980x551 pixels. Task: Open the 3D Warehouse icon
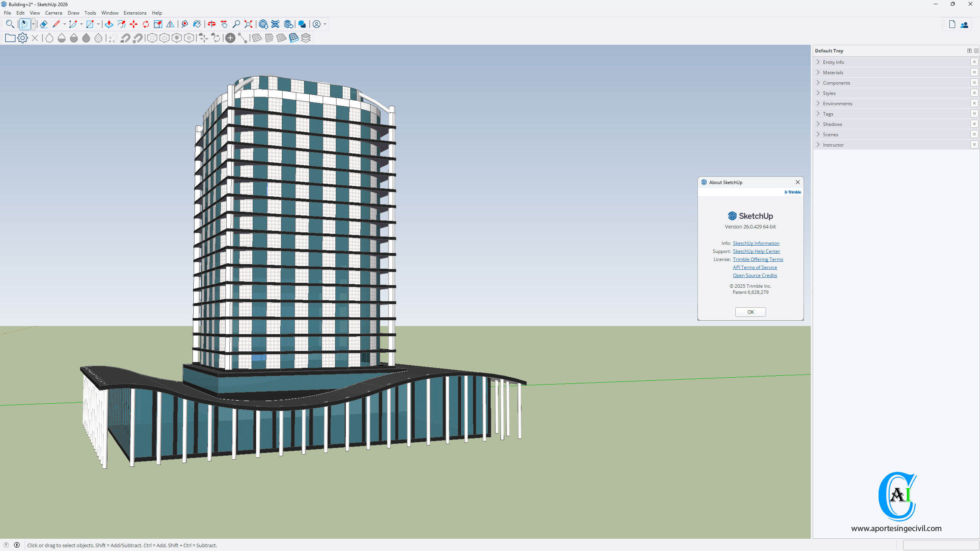263,24
